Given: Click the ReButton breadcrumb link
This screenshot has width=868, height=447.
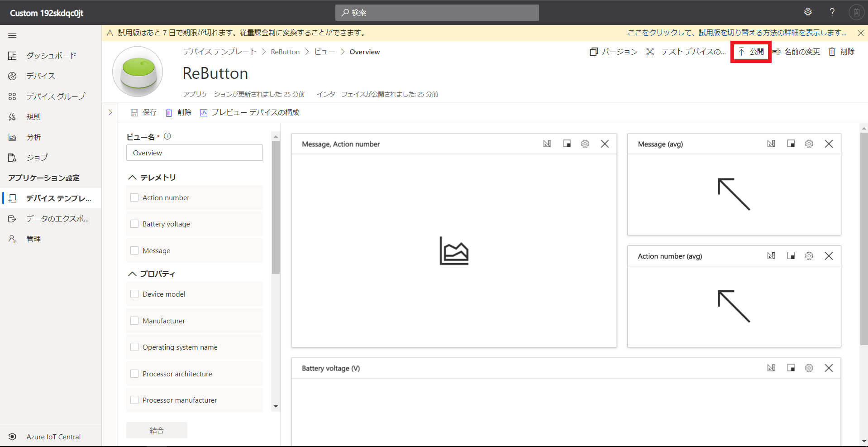Looking at the screenshot, I should coord(285,52).
